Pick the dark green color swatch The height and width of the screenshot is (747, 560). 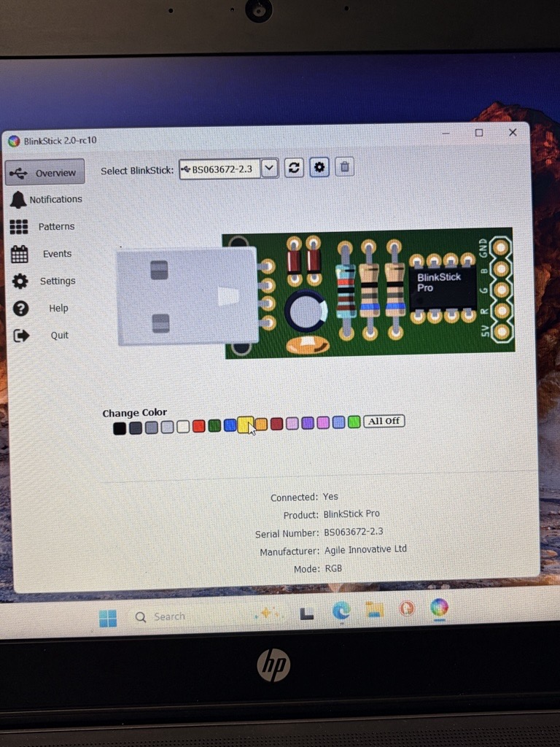pyautogui.click(x=214, y=425)
